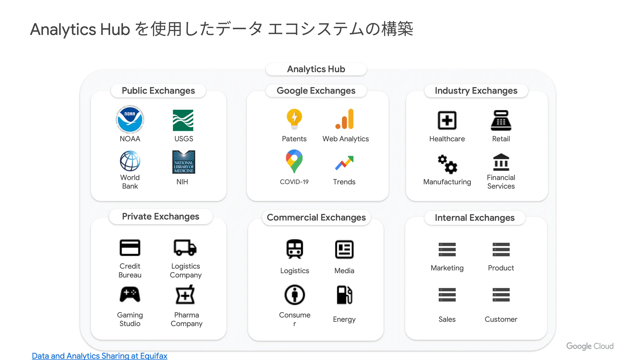Click the NIH text label
644x360 pixels.
click(x=182, y=182)
